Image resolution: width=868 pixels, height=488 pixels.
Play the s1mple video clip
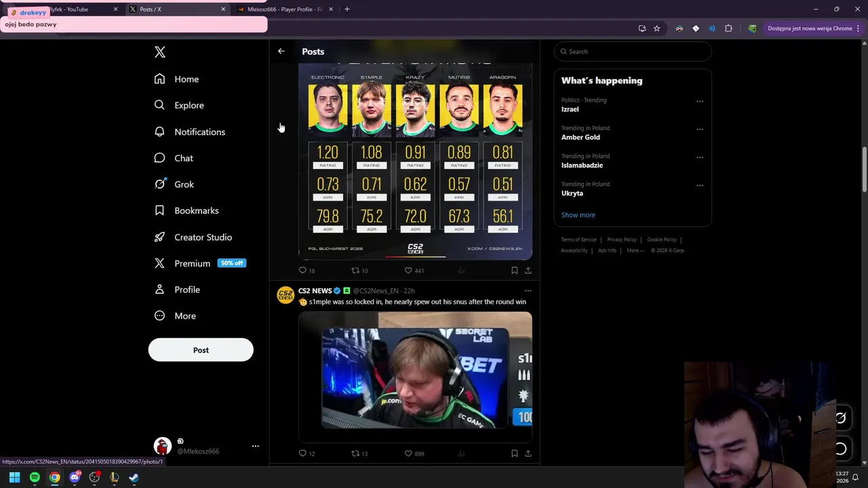(x=415, y=378)
